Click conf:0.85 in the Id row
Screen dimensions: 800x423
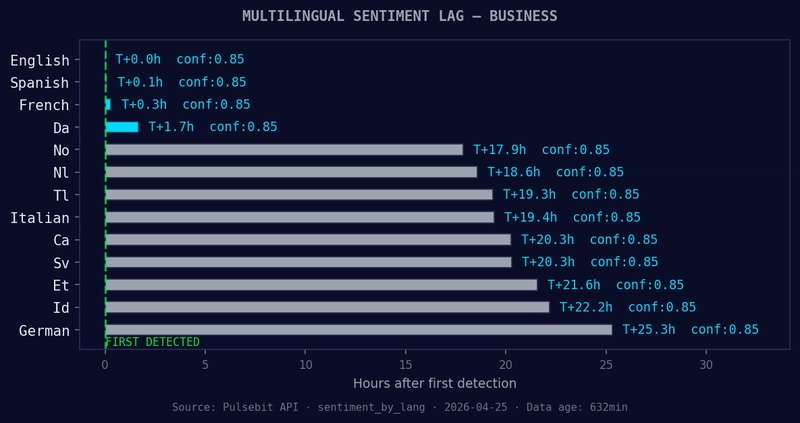662,307
